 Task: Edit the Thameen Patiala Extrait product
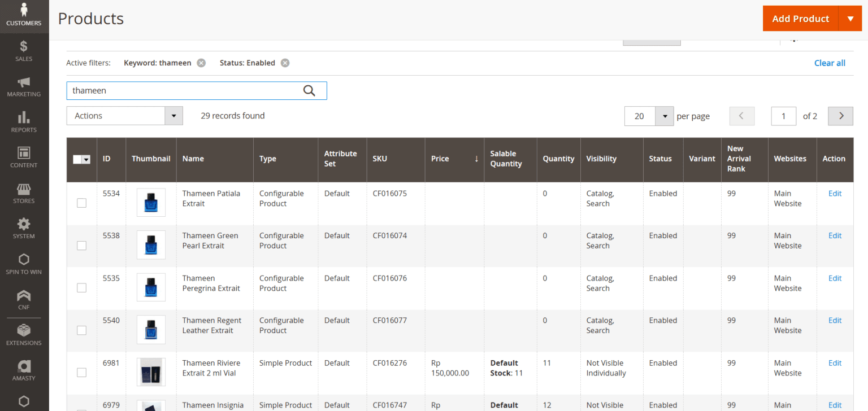tap(835, 193)
